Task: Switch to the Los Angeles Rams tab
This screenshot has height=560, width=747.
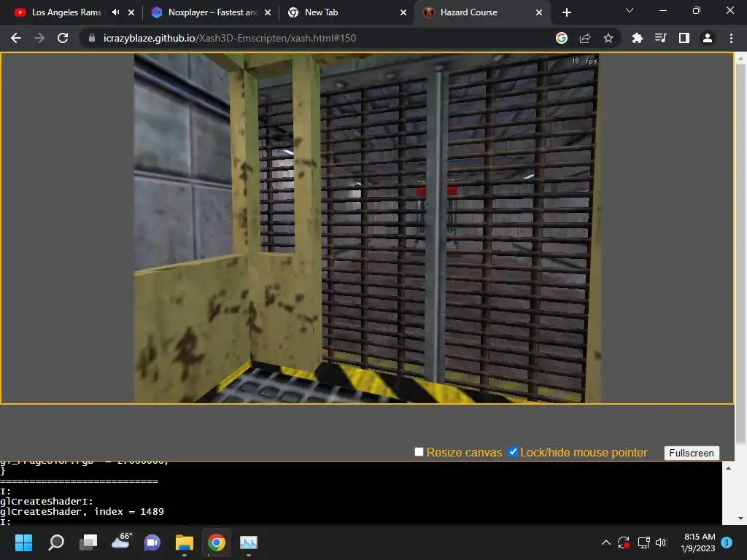Action: [66, 12]
